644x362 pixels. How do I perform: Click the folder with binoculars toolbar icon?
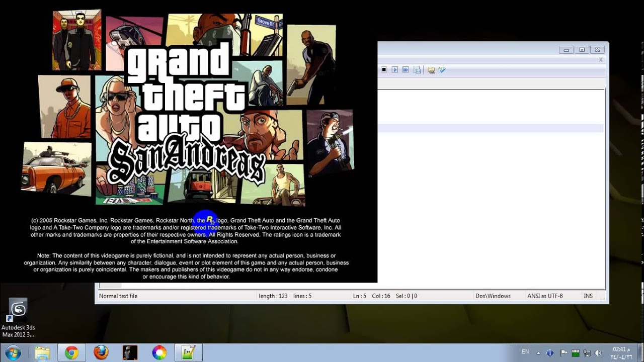pos(431,70)
